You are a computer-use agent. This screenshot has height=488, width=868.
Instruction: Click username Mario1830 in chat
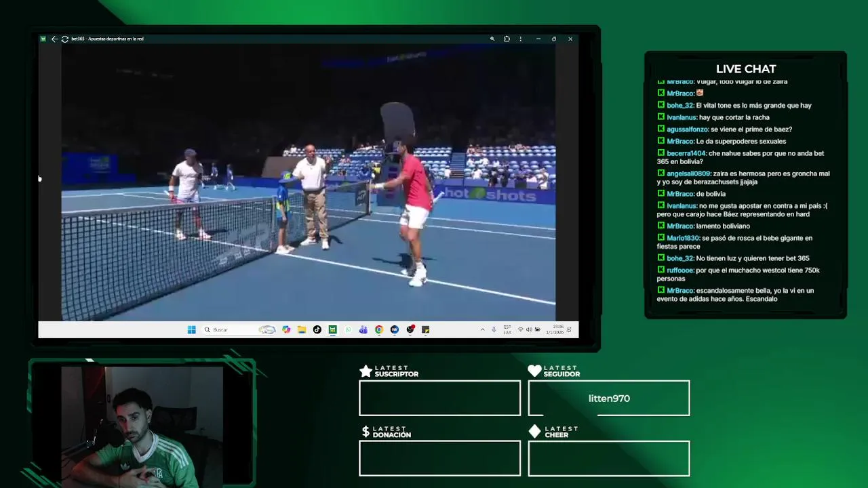coord(683,238)
